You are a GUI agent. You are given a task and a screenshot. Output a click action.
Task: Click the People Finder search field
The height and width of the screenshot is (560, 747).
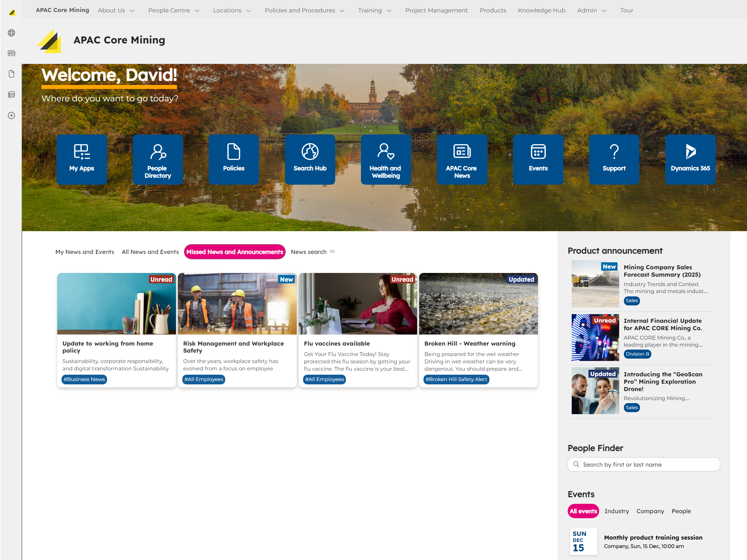[x=643, y=464]
